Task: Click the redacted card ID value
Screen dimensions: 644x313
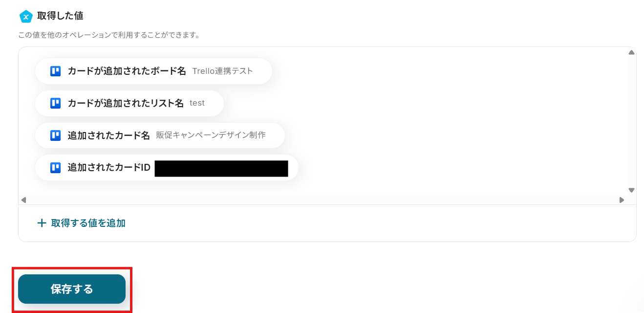Action: [x=221, y=168]
